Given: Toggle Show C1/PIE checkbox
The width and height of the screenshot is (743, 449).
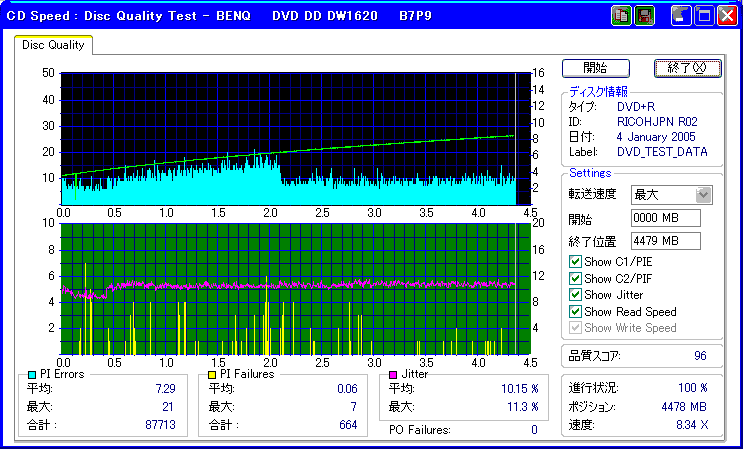Looking at the screenshot, I should 575,261.
